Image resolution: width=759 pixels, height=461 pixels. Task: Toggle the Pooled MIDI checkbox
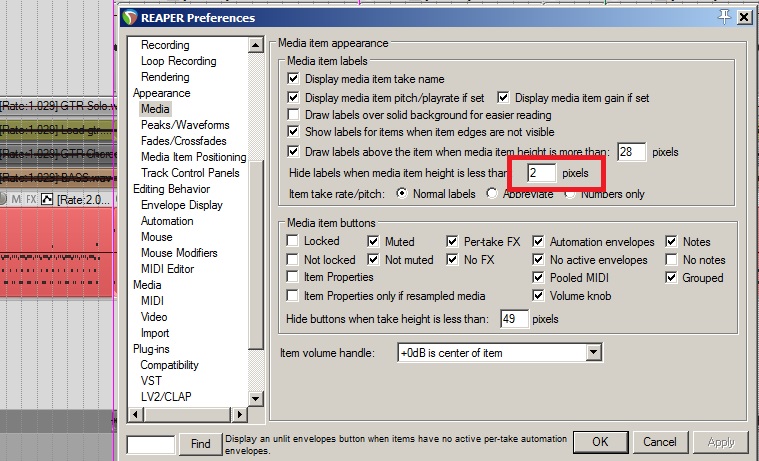pos(538,277)
